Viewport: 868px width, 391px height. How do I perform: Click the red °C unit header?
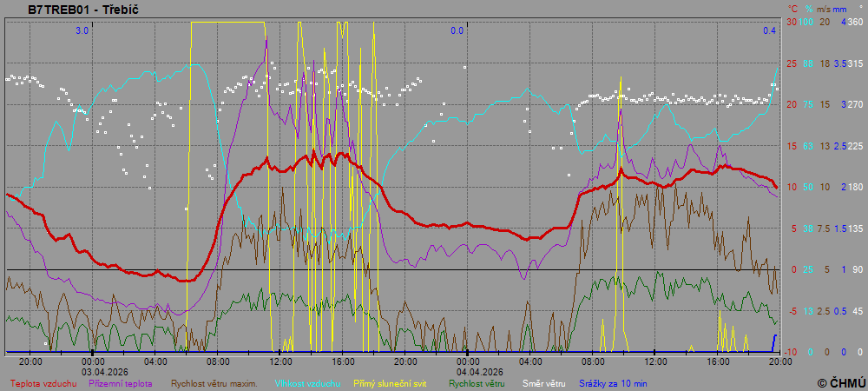point(792,8)
